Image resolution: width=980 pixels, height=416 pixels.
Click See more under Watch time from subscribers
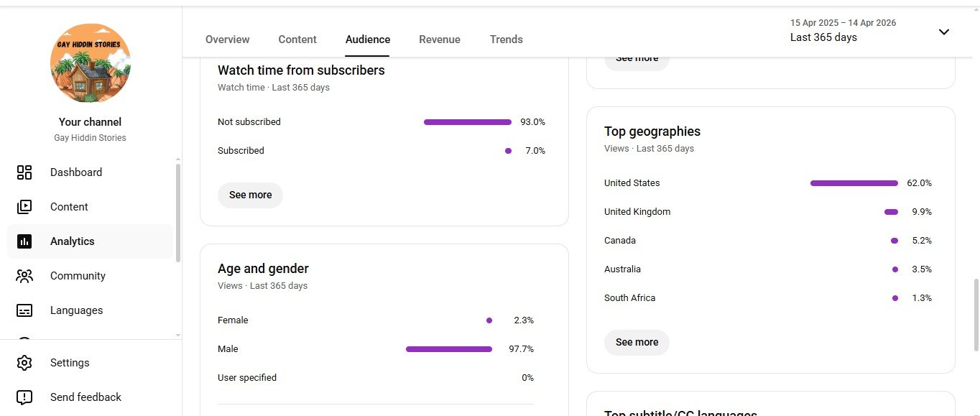tap(250, 195)
